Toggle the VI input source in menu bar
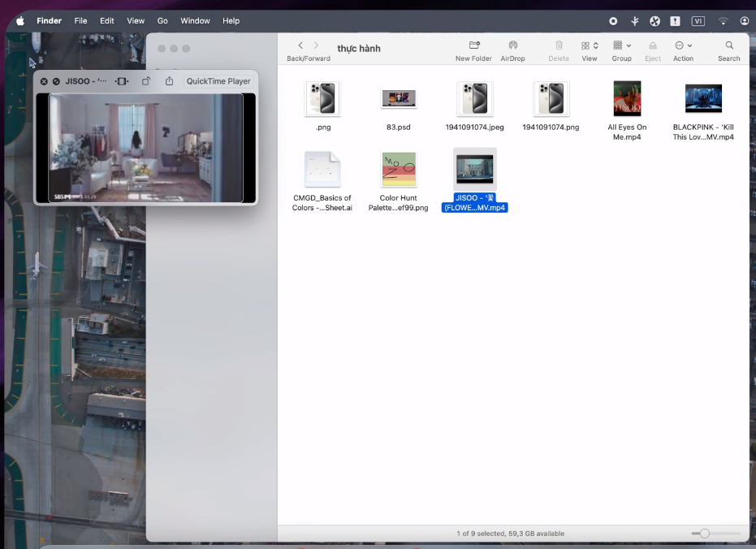Viewport: 756px width, 549px height. (698, 21)
